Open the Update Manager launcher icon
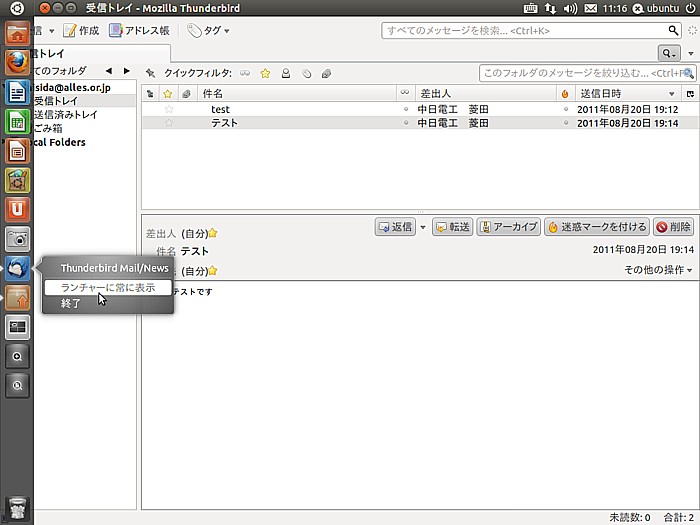This screenshot has width=700, height=525. 17,298
